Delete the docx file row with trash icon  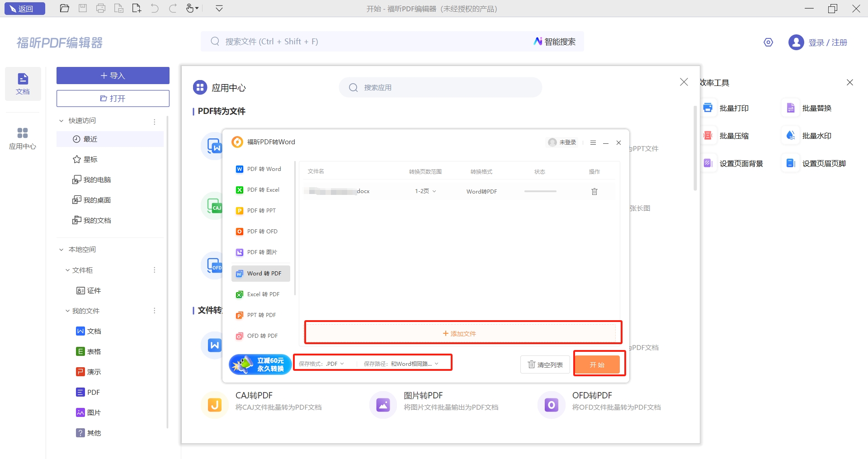pos(594,191)
